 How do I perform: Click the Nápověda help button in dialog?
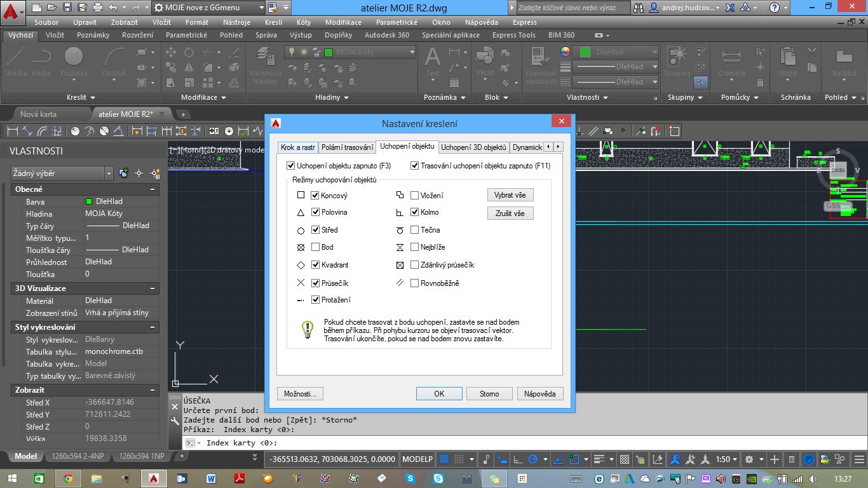pyautogui.click(x=540, y=394)
